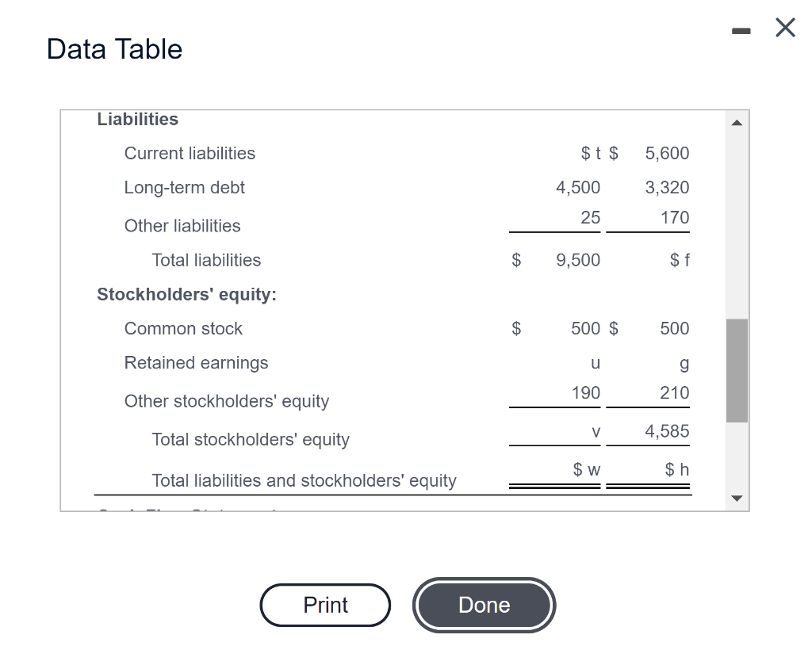Close the Data Table dialog
812x665 pixels.
click(x=784, y=27)
